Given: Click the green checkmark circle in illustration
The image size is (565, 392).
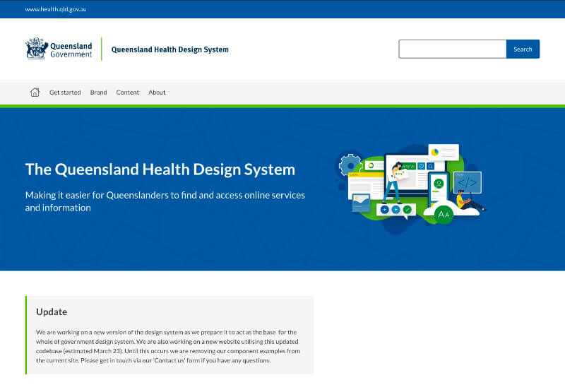Looking at the screenshot, I should pos(408,210).
